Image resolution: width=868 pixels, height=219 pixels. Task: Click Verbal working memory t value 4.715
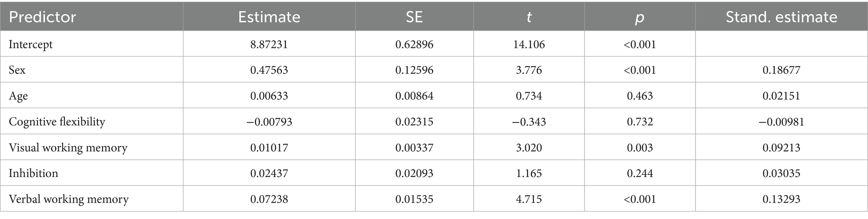click(529, 199)
